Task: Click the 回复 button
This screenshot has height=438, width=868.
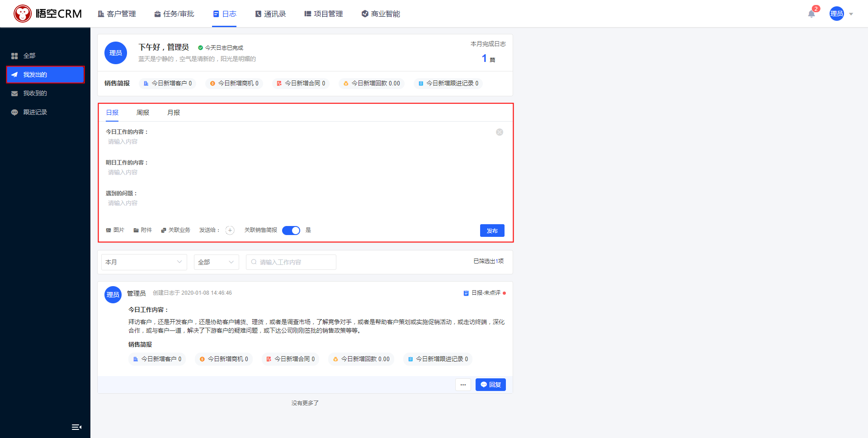Action: coord(491,385)
